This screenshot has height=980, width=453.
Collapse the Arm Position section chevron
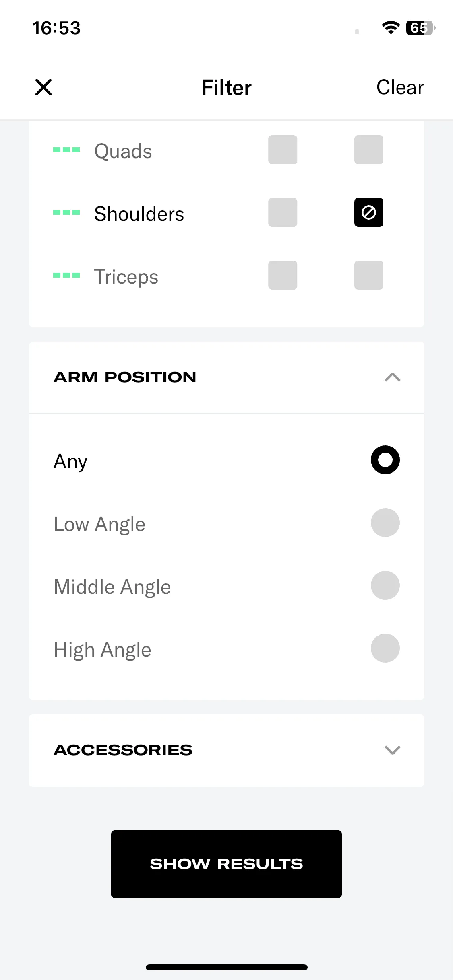393,377
